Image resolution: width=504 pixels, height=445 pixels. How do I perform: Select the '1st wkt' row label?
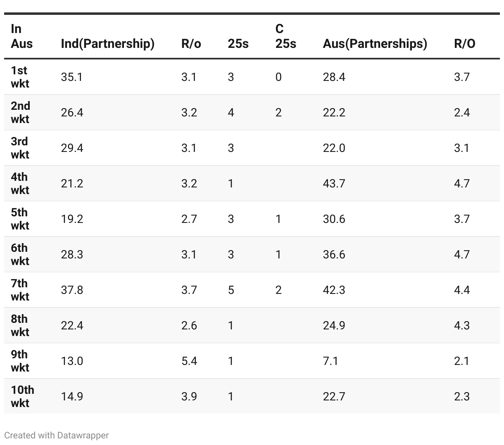[20, 77]
